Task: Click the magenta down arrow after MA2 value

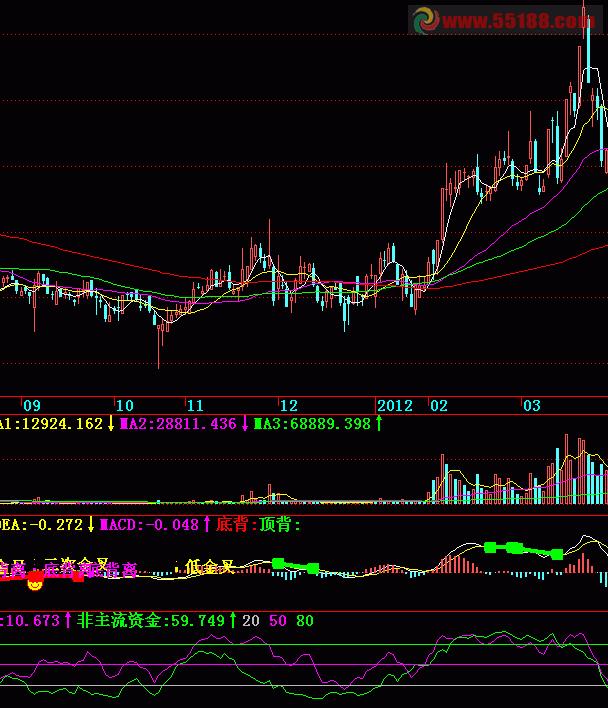Action: (245, 424)
